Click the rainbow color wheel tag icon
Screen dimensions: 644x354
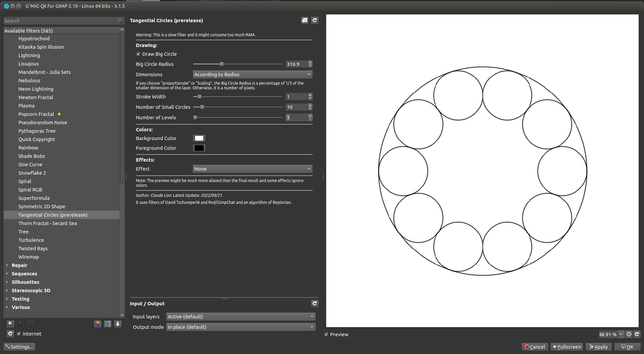(97, 324)
